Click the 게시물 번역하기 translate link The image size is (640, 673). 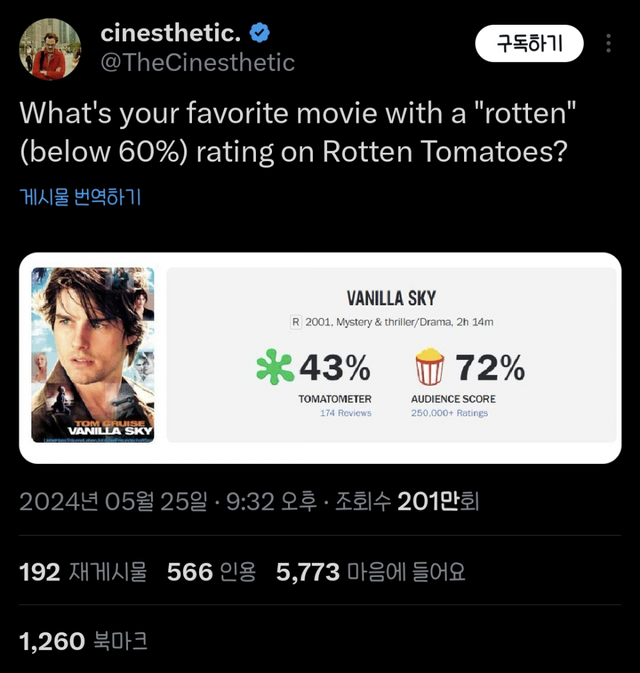(80, 197)
